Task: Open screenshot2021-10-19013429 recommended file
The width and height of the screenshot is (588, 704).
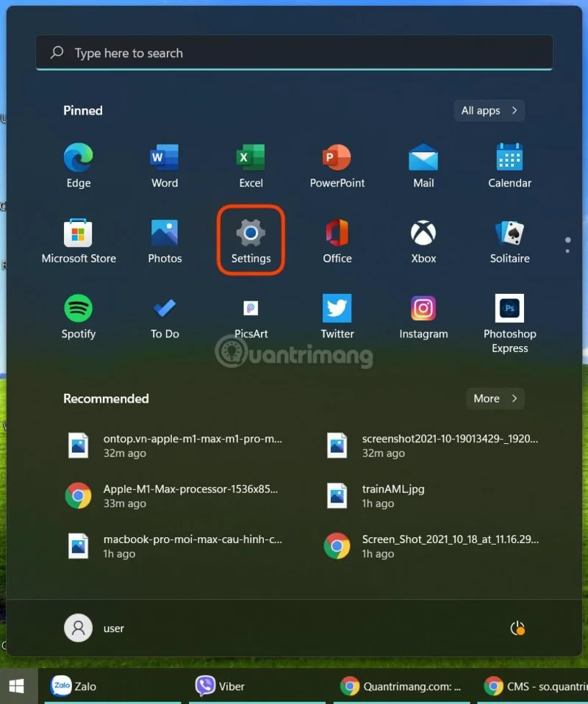Action: [x=431, y=445]
